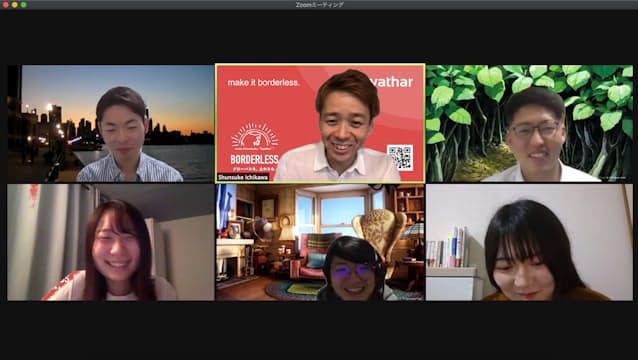638x360 pixels.
Task: Click the 'make it borderless.' text
Action: [264, 83]
